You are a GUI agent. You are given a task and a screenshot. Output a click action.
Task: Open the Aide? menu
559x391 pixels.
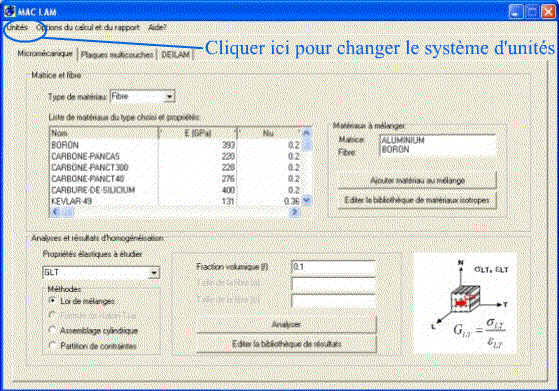point(157,27)
